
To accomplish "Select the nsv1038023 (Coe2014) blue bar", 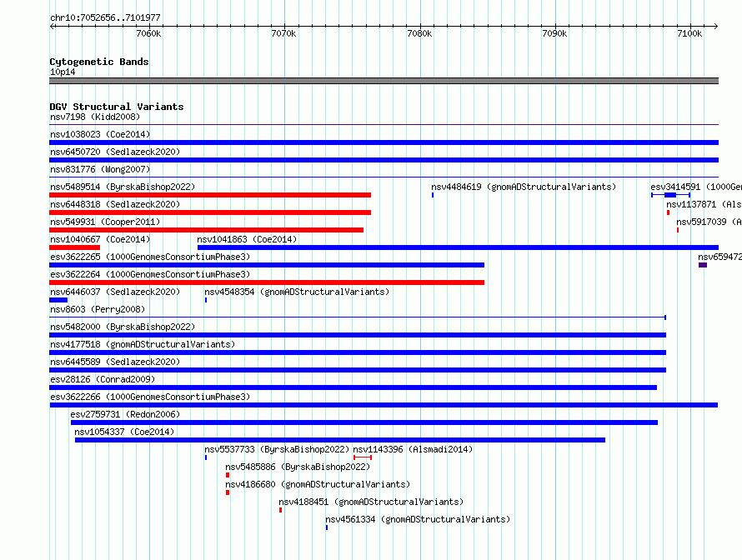I will (384, 142).
